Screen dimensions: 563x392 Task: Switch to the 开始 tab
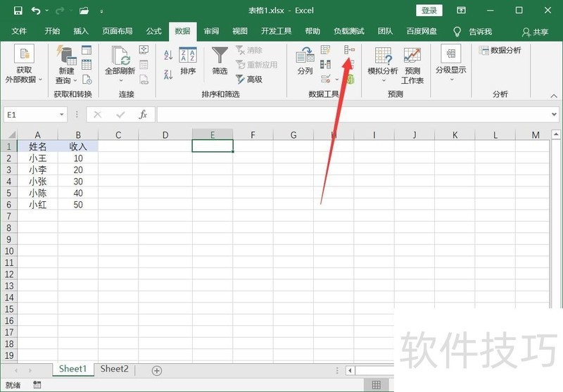(52, 31)
